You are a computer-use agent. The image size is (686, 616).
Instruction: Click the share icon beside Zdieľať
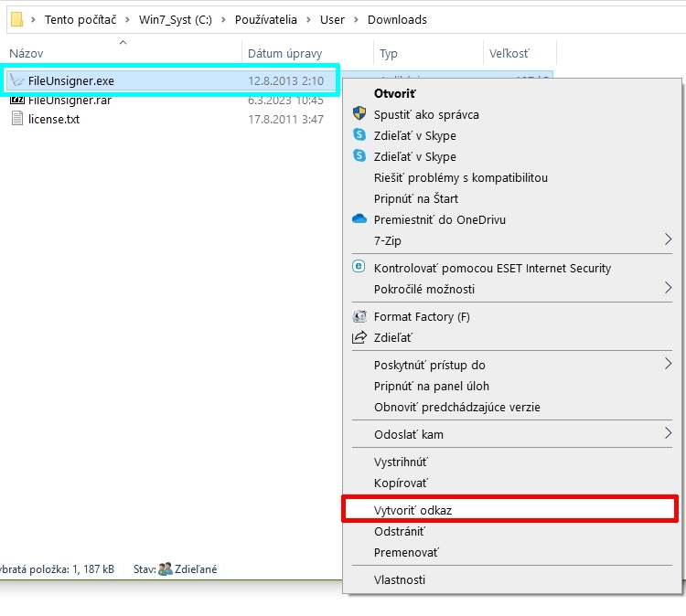pos(359,337)
